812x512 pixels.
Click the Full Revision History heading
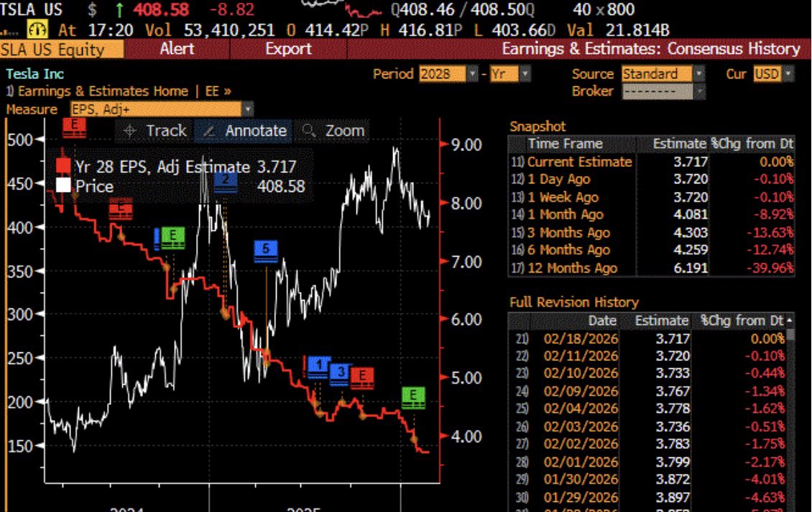click(x=573, y=302)
